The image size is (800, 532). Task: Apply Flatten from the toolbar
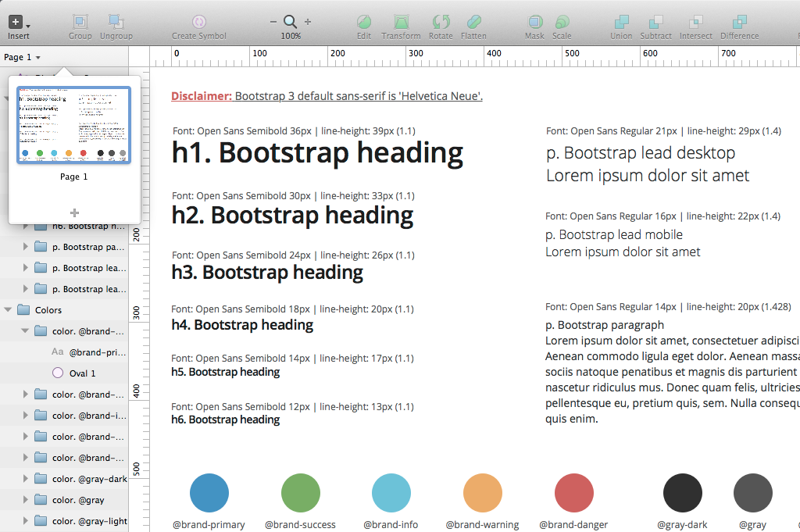click(x=473, y=22)
